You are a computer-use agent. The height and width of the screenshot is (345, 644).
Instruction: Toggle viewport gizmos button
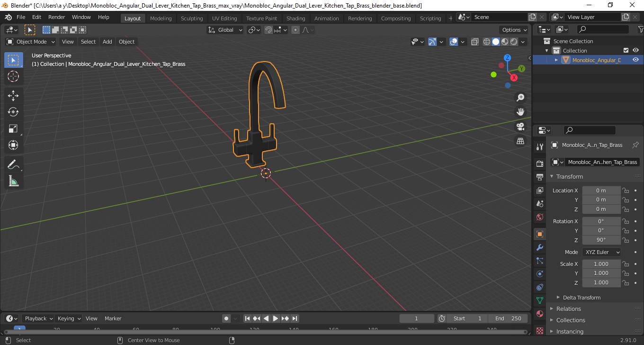point(432,42)
